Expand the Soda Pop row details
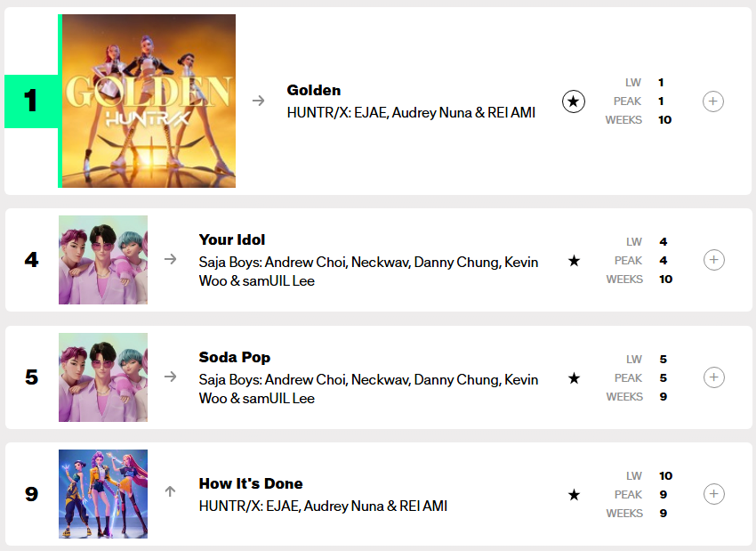This screenshot has height=551, width=756. tap(712, 377)
